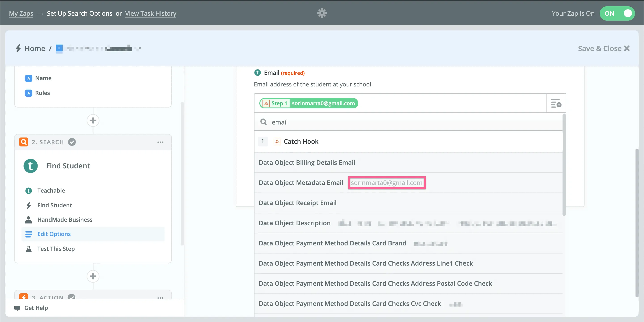The width and height of the screenshot is (644, 322).
Task: Choose Card Checks Address Postal Code Check
Action: 408,283
